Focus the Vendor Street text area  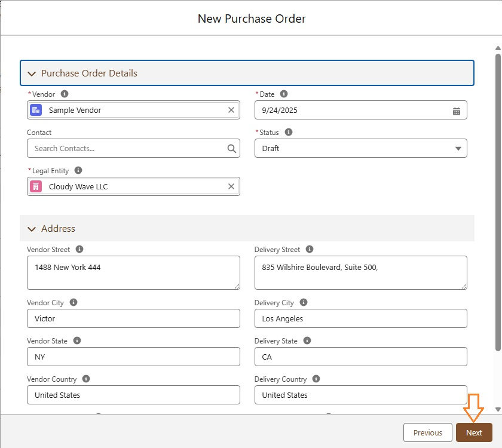(133, 273)
